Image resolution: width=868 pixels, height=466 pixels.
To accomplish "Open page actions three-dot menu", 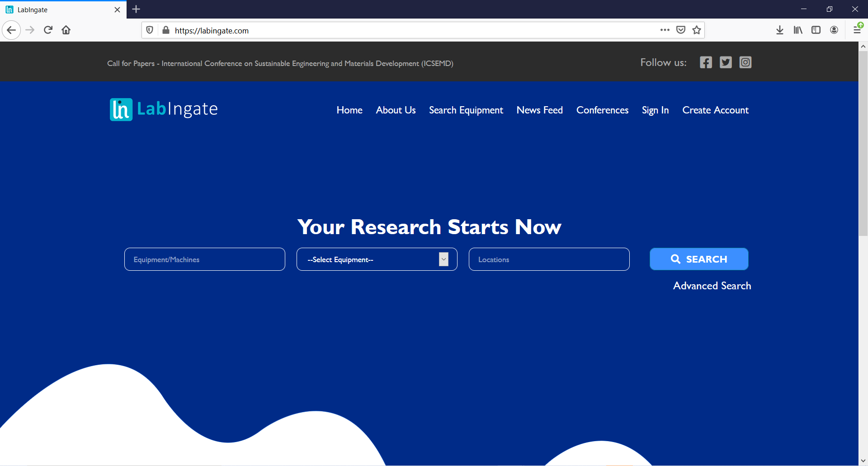I will click(x=665, y=30).
